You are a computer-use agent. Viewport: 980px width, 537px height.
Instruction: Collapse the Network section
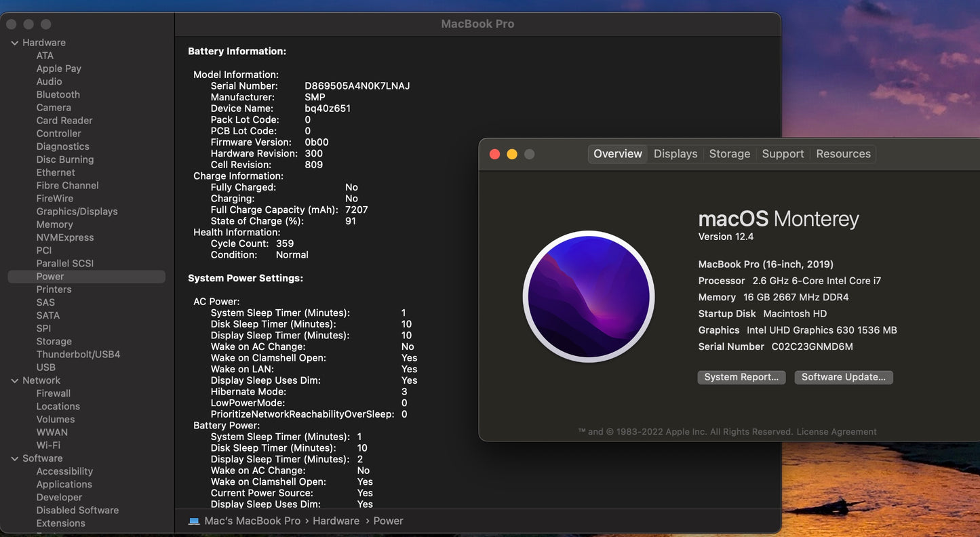pyautogui.click(x=14, y=380)
